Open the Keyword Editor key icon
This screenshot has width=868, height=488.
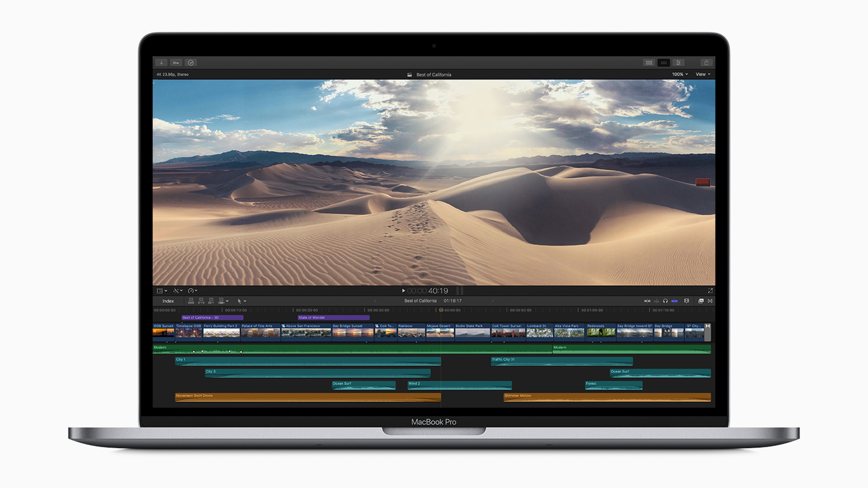click(176, 63)
